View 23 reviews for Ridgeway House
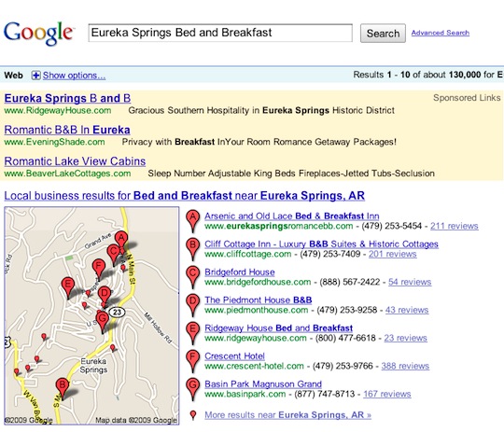The image size is (504, 432). [405, 338]
